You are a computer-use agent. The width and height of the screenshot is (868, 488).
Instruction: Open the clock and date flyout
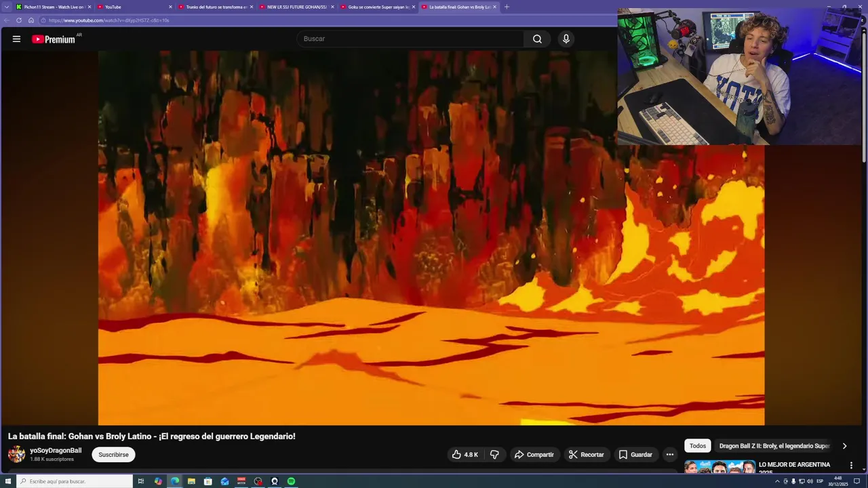click(838, 481)
